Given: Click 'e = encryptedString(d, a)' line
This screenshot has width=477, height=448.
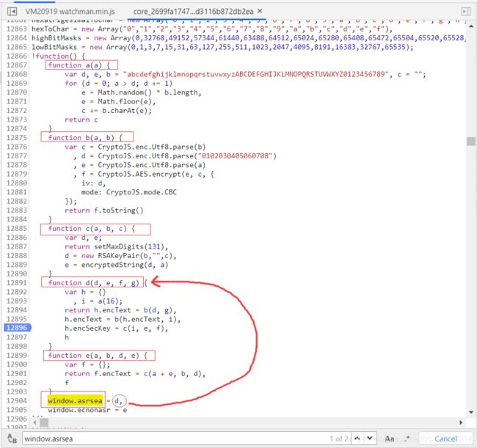Looking at the screenshot, I should (x=116, y=265).
